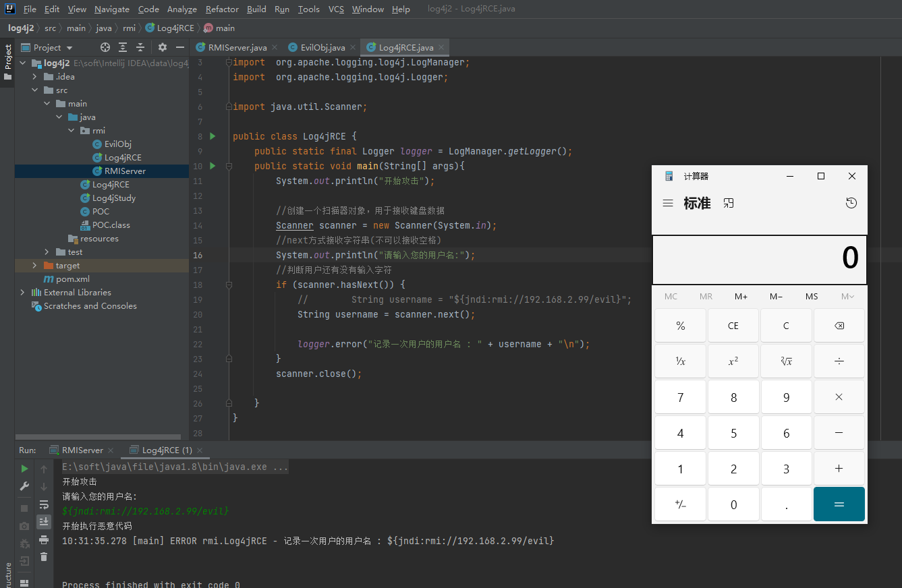Click the run gutter arrow beside line 8

pos(213,136)
